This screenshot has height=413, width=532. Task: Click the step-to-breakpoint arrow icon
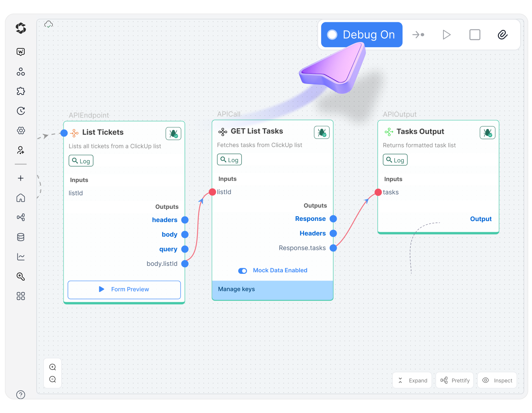418,35
